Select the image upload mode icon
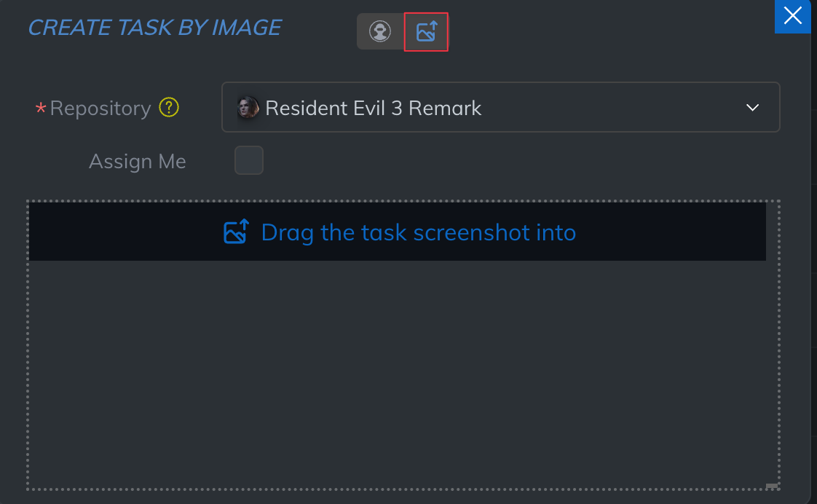 [426, 31]
